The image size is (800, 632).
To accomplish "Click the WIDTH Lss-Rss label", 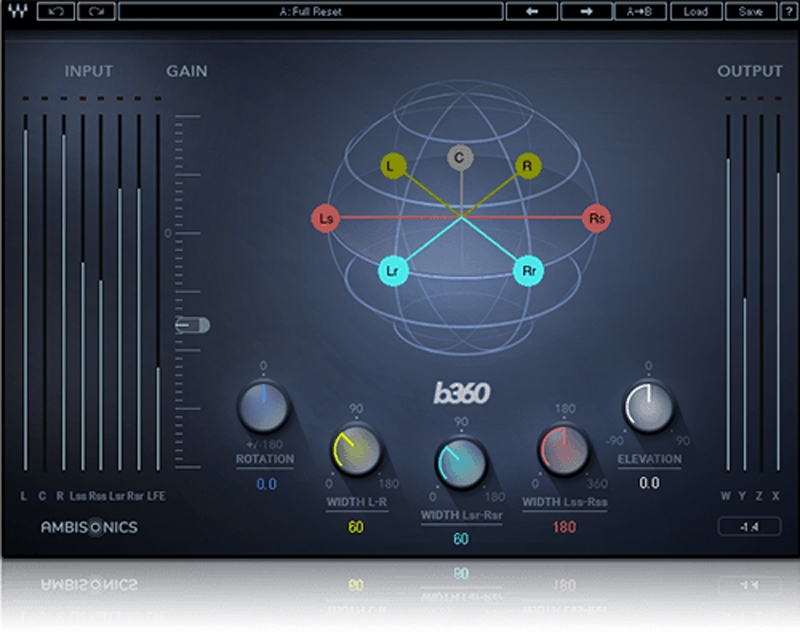I will (564, 502).
